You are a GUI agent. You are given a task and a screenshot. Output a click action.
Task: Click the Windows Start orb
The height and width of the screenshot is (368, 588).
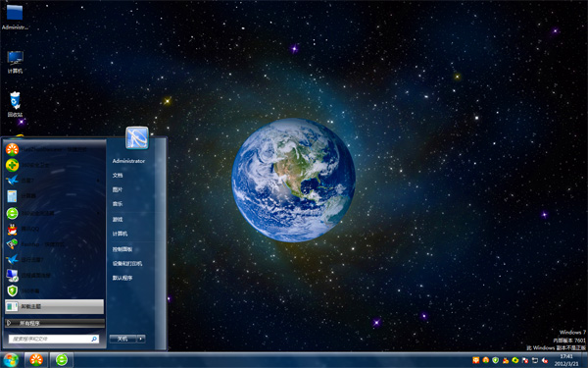[11, 360]
